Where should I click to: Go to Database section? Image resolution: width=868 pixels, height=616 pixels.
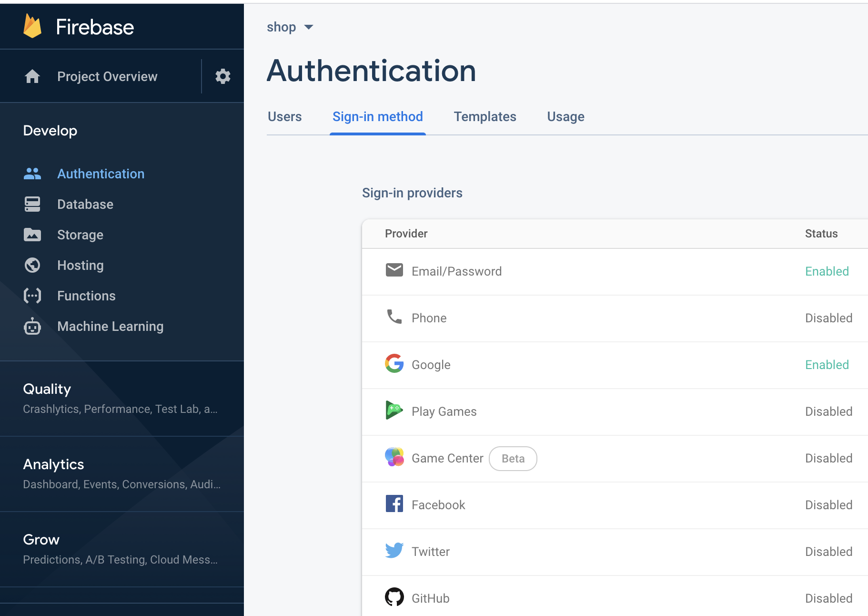click(x=85, y=204)
